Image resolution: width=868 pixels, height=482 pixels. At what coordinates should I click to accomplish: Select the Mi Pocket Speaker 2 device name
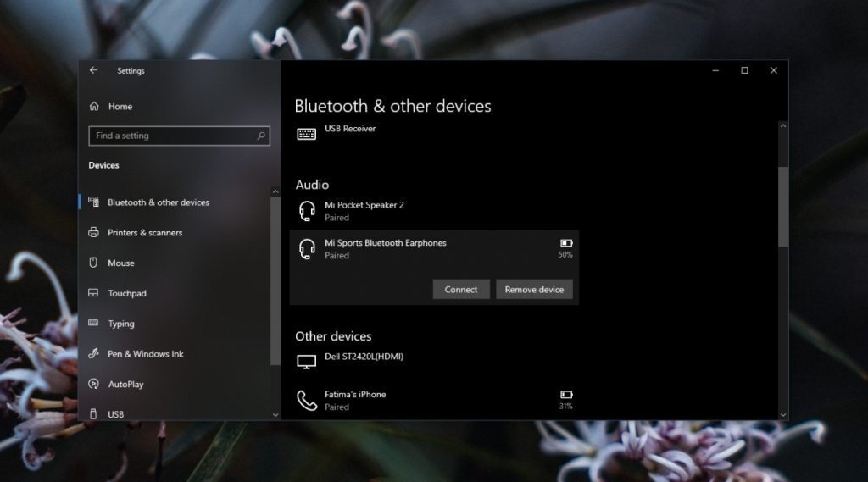(364, 205)
